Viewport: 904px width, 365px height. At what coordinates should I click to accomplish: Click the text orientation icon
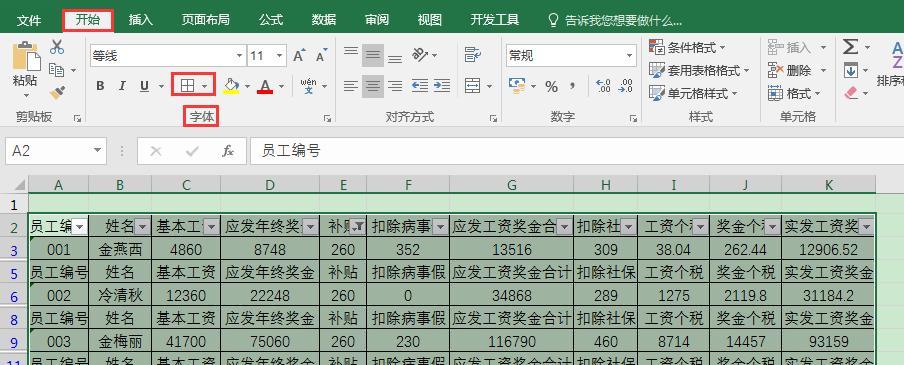420,55
